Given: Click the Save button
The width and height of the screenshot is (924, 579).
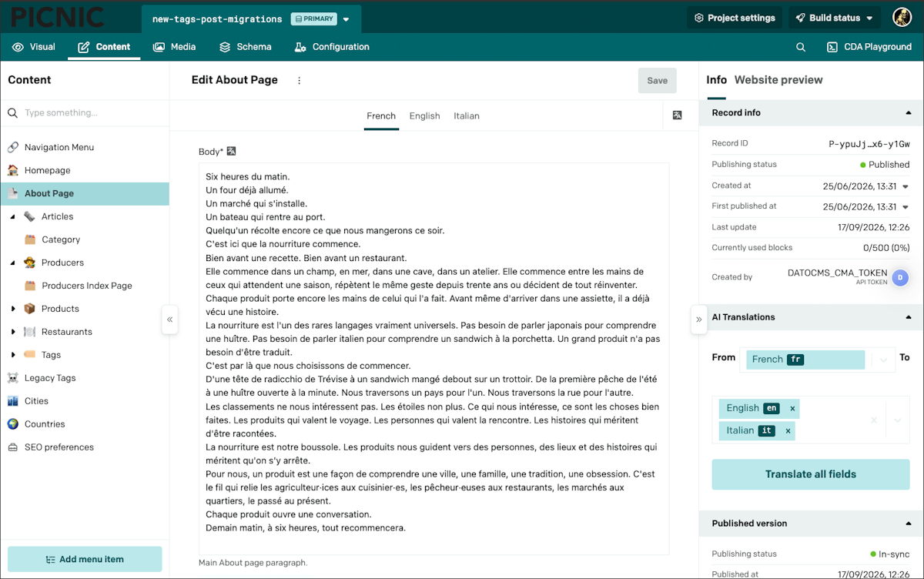Looking at the screenshot, I should click(x=658, y=81).
